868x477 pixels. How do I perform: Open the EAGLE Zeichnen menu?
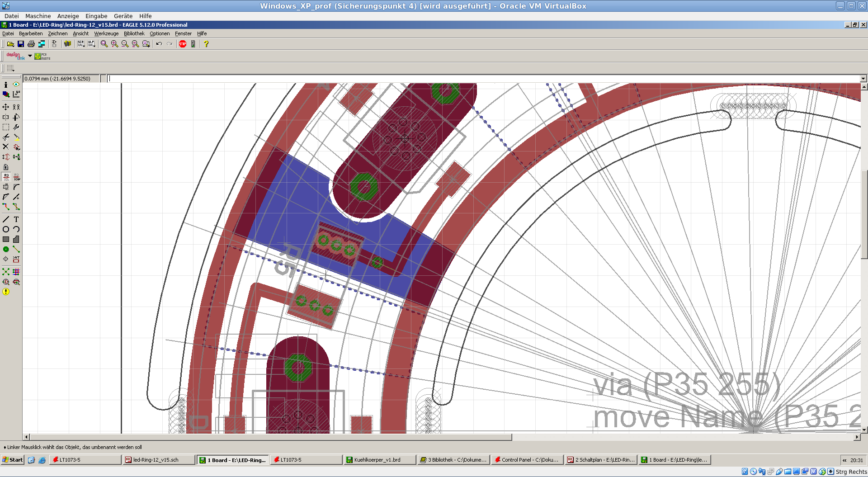point(57,33)
